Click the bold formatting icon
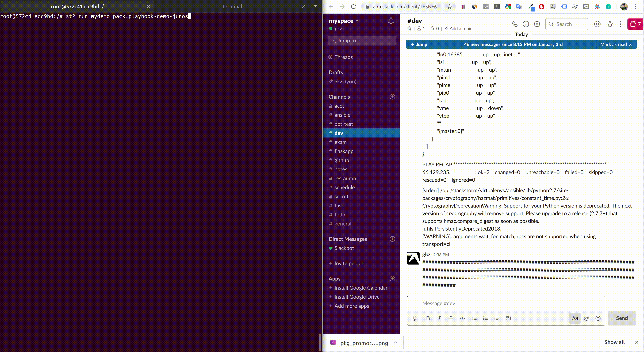644x352 pixels. click(428, 318)
